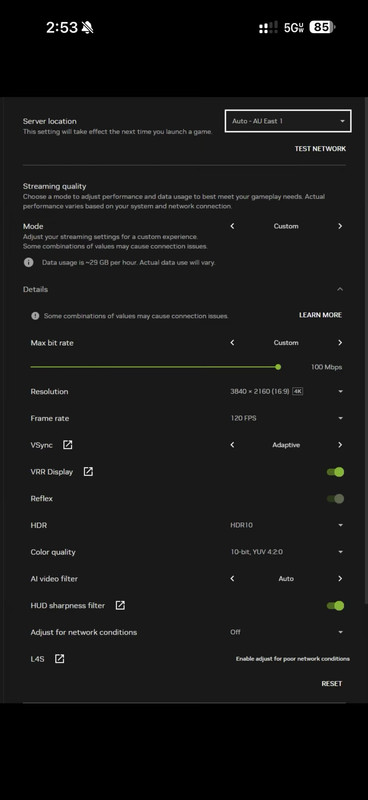
Task: Tap the 3840 × 2160 (16:9) resolution value
Action: (x=260, y=391)
